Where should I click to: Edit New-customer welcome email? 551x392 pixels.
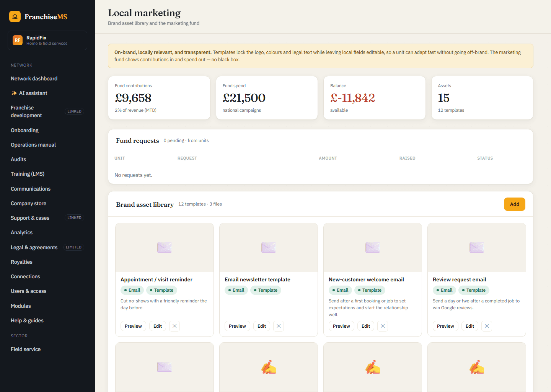(x=366, y=326)
